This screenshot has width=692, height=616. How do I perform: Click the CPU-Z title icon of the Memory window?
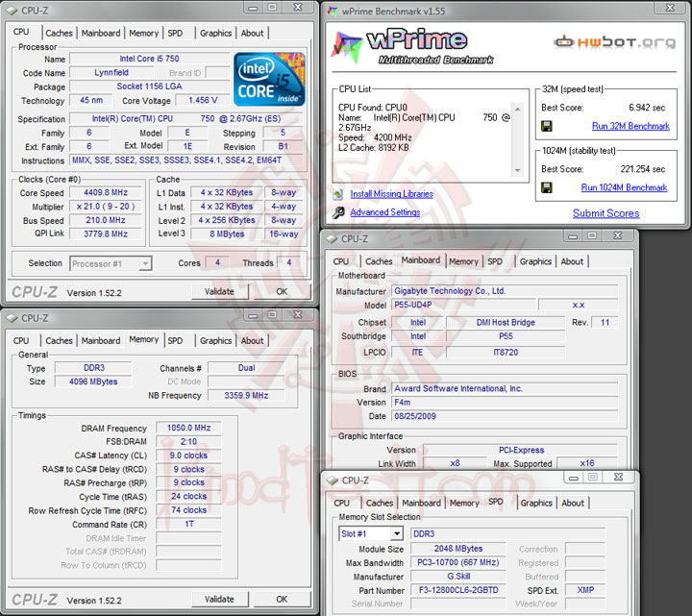tap(12, 318)
